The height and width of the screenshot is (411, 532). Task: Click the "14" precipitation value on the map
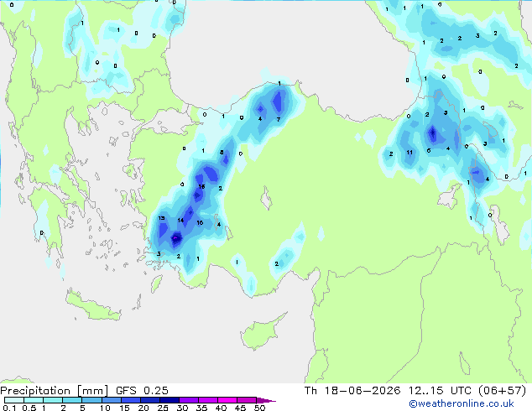pos(180,221)
